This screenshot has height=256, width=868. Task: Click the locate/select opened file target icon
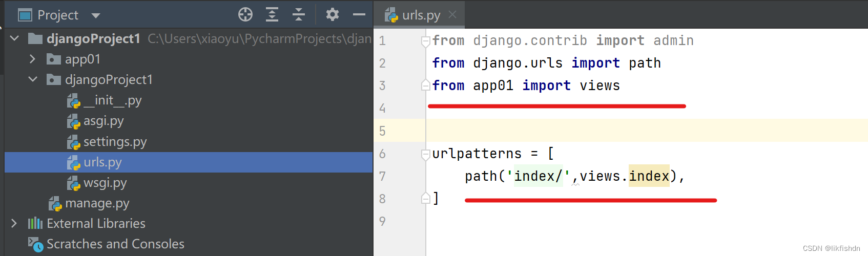245,15
